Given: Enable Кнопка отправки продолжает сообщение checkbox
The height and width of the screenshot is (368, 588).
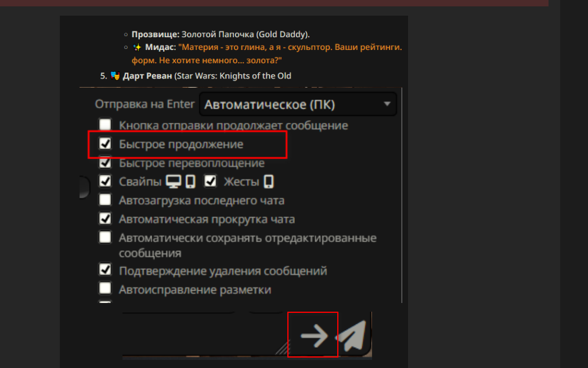Looking at the screenshot, I should coord(105,125).
